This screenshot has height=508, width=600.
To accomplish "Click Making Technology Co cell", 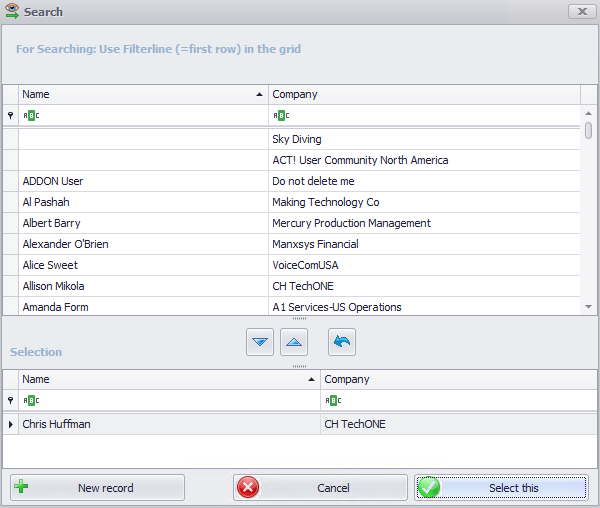I will point(424,202).
